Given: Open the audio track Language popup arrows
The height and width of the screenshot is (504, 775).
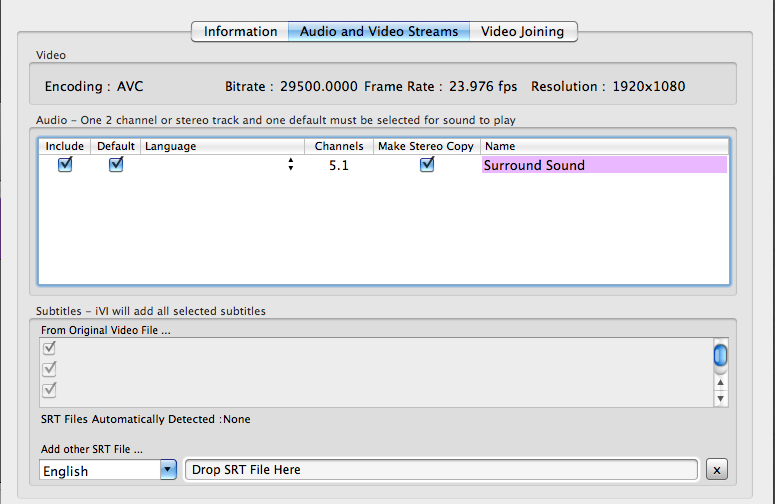Looking at the screenshot, I should 291,165.
